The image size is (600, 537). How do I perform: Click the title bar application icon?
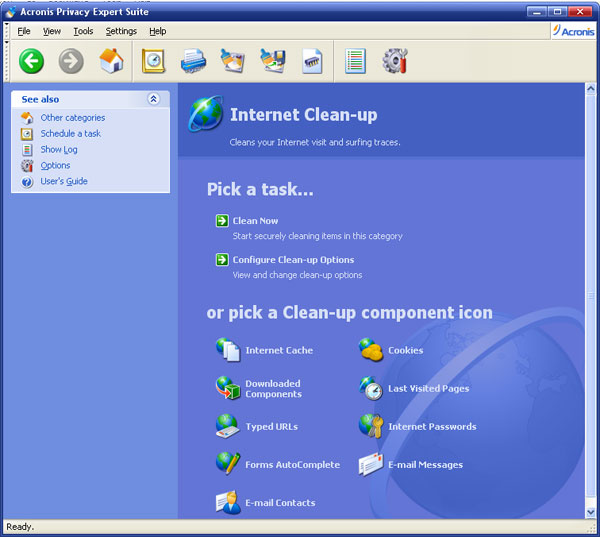[x=11, y=12]
